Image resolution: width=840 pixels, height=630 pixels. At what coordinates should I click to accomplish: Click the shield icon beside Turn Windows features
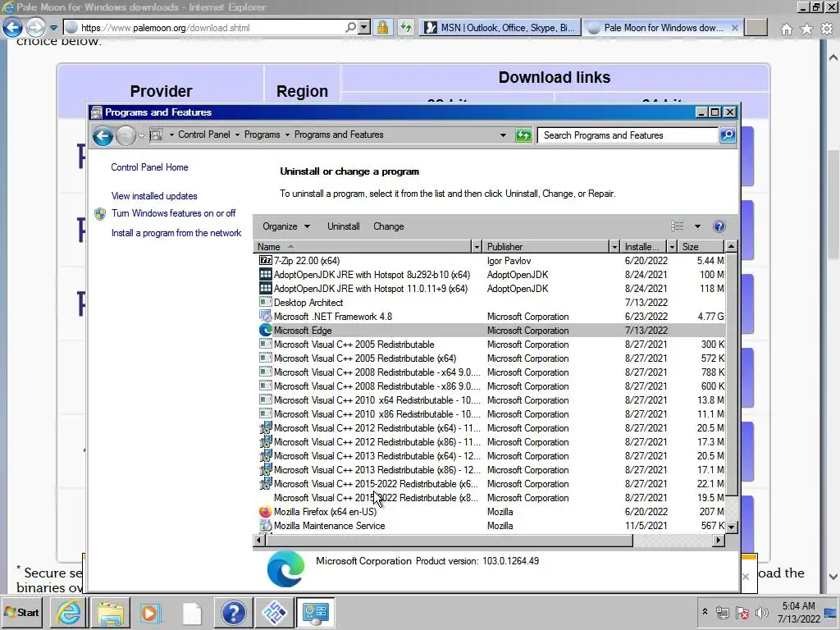(100, 214)
